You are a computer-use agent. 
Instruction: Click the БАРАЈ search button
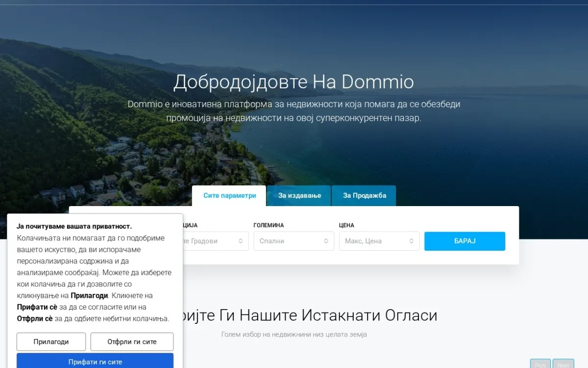(x=465, y=241)
